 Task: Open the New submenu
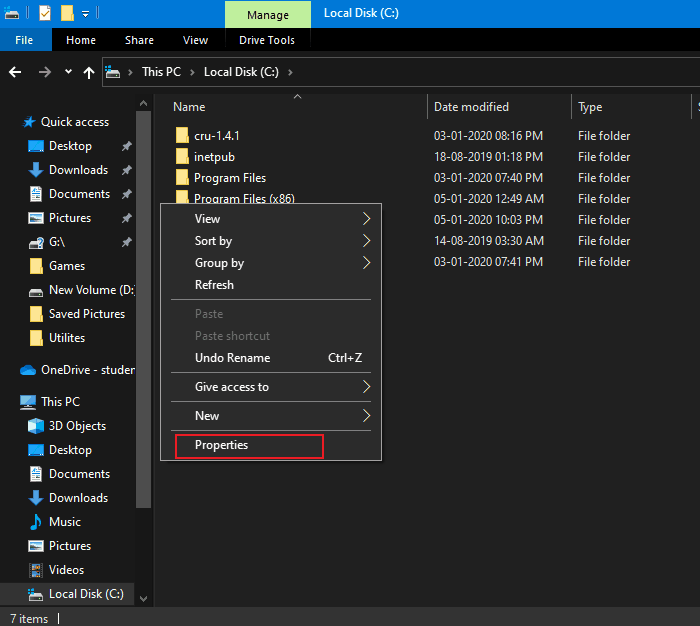tap(271, 416)
